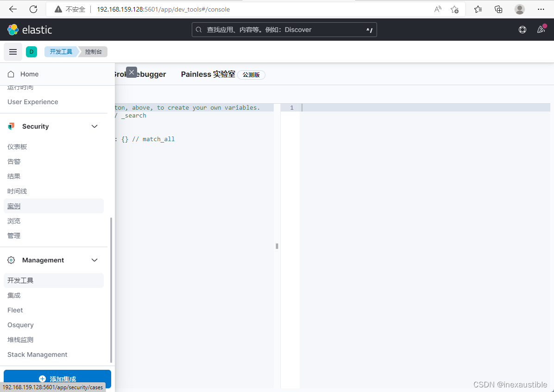
Task: Open 堆栈监测 under Management
Action: pos(20,340)
